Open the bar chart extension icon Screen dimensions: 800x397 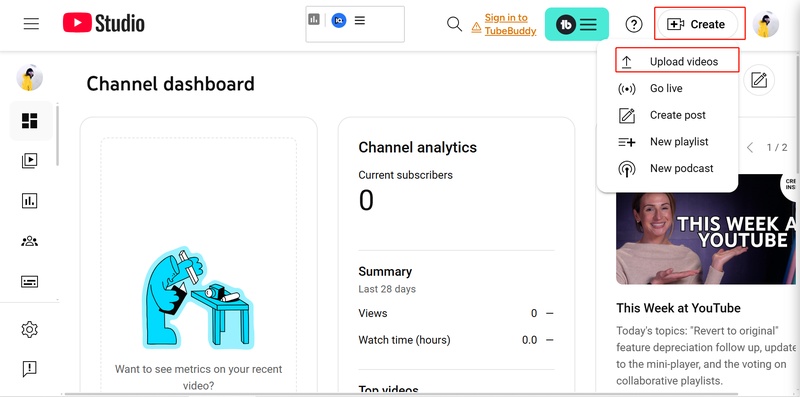[314, 20]
